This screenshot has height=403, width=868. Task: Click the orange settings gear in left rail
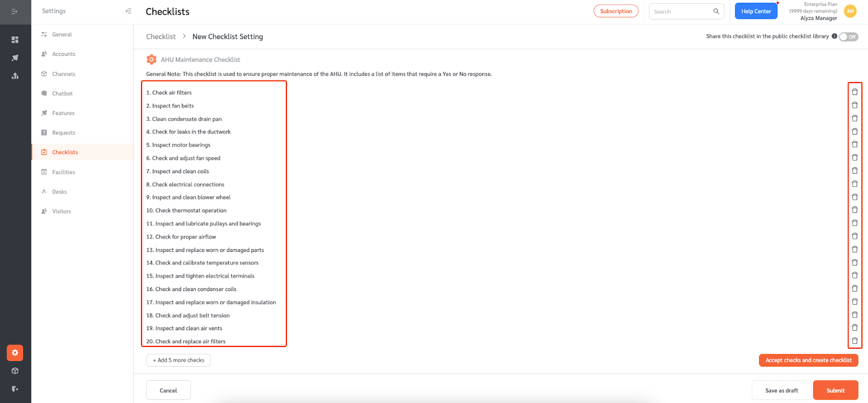point(15,352)
